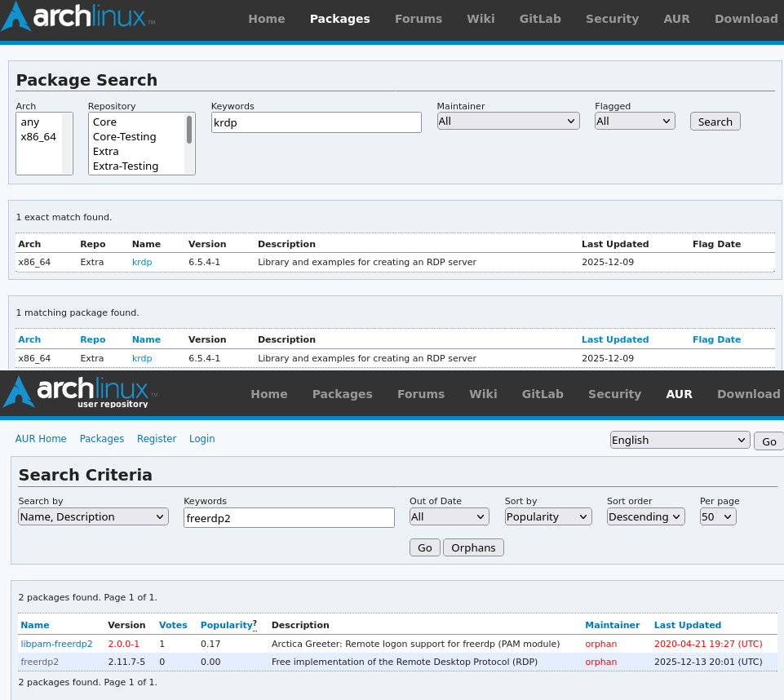Open Wiki in the top Arch navigation bar
The width and height of the screenshot is (784, 700).
point(481,19)
